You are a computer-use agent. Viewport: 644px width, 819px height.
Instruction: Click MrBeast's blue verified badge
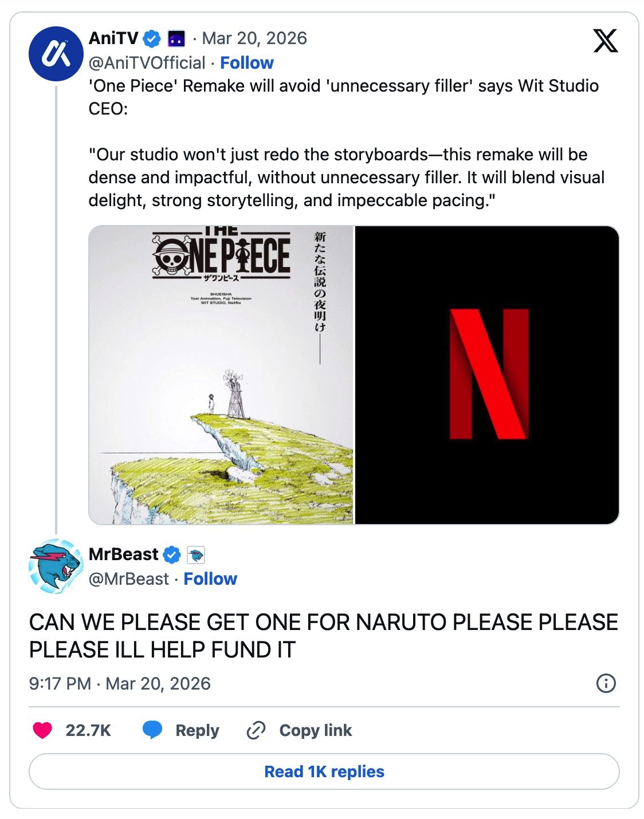(172, 554)
